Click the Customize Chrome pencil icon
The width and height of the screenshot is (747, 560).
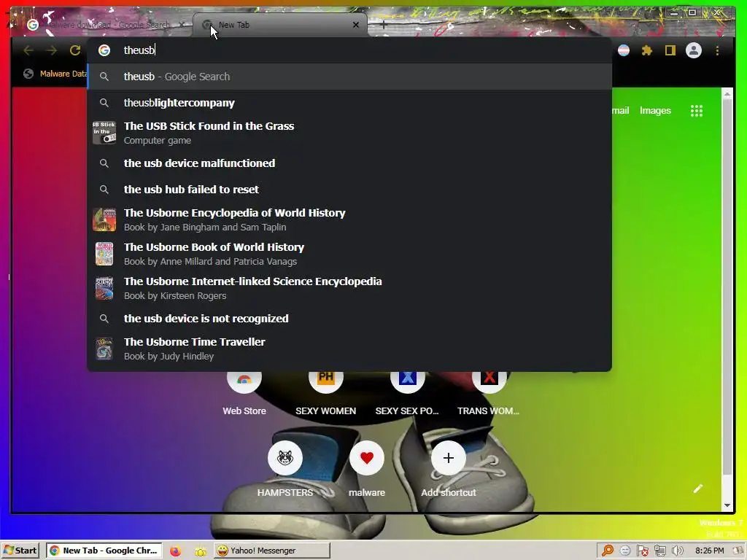[698, 489]
